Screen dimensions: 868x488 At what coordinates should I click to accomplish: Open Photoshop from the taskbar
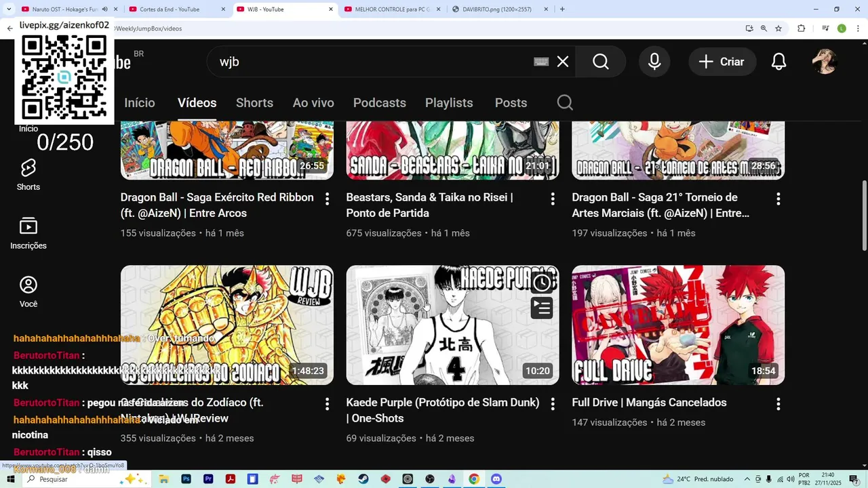(x=186, y=479)
